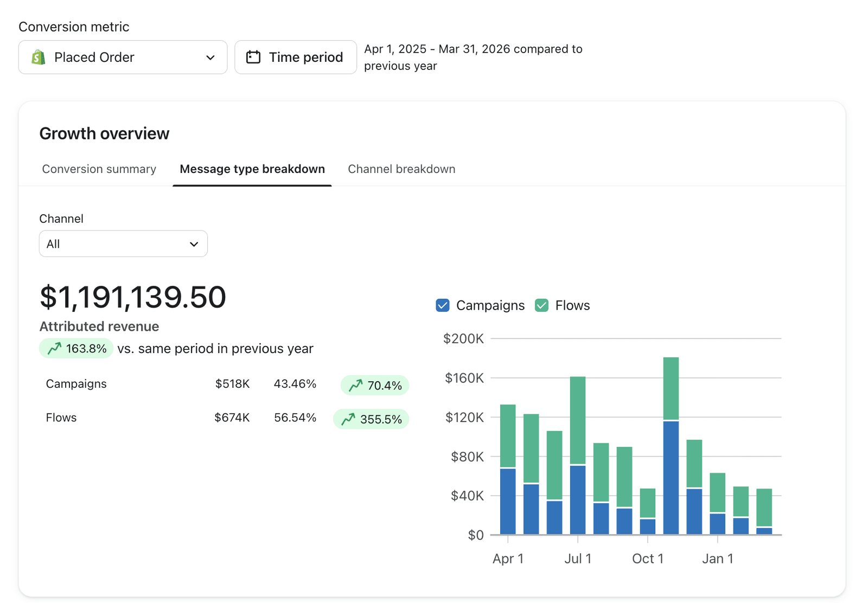868x603 pixels.
Task: Open the Channel breakdown tab
Action: [401, 169]
